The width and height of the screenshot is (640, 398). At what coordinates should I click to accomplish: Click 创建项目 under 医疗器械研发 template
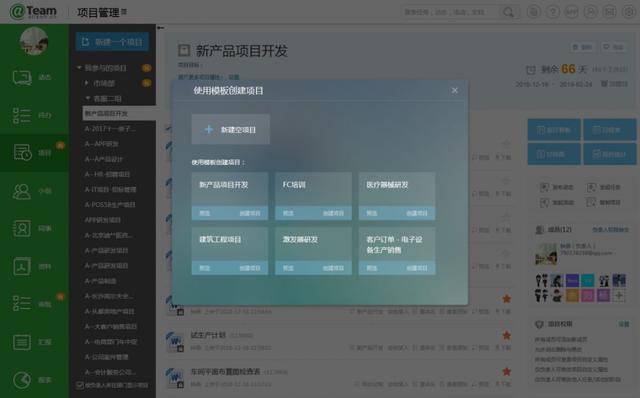(x=417, y=213)
